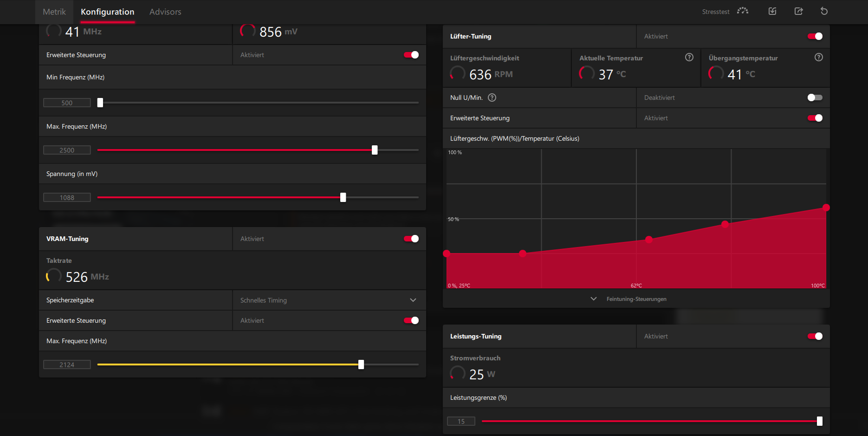868x436 pixels.
Task: Click the Leistungsgrenze slider handle
Action: click(x=820, y=421)
